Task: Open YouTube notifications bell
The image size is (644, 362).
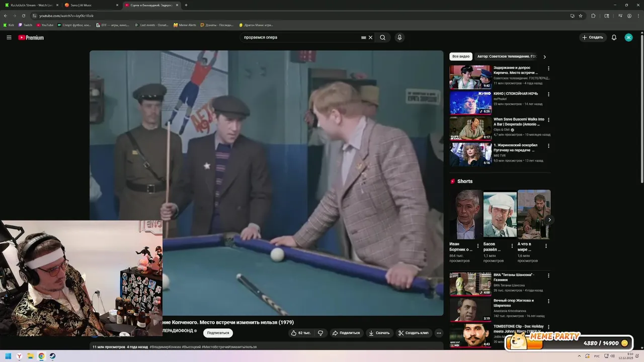Action: 614,37
